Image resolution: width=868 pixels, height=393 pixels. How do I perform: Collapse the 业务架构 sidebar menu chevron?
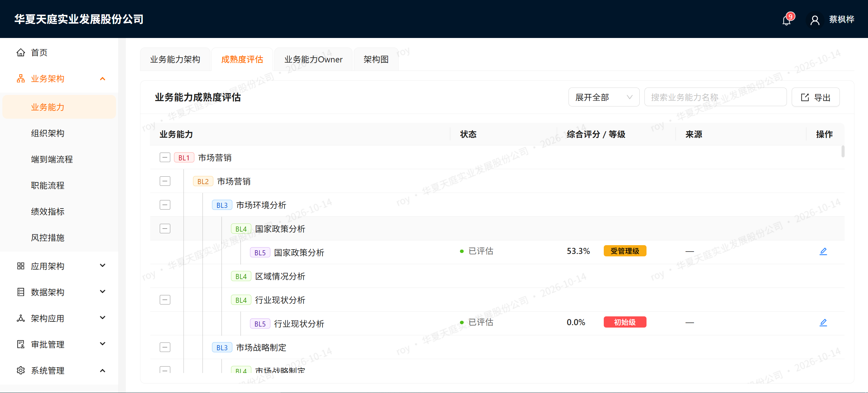[103, 79]
